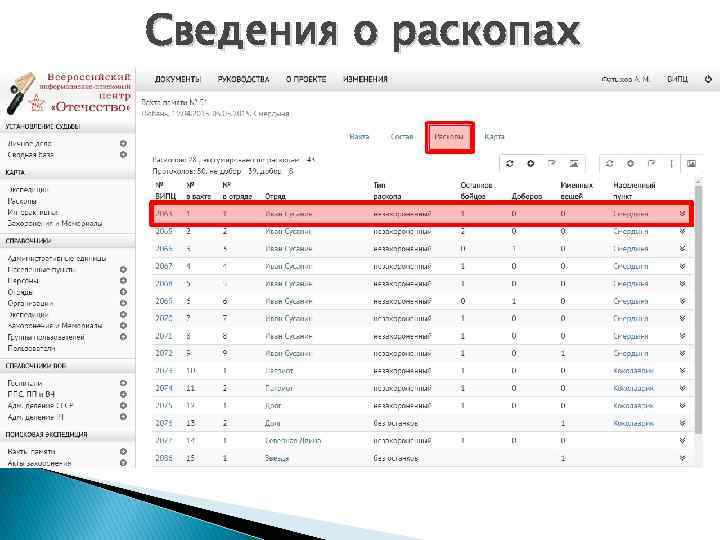This screenshot has height=540, width=720.
Task: Click the Именных вещей column header
Action: coord(576,191)
